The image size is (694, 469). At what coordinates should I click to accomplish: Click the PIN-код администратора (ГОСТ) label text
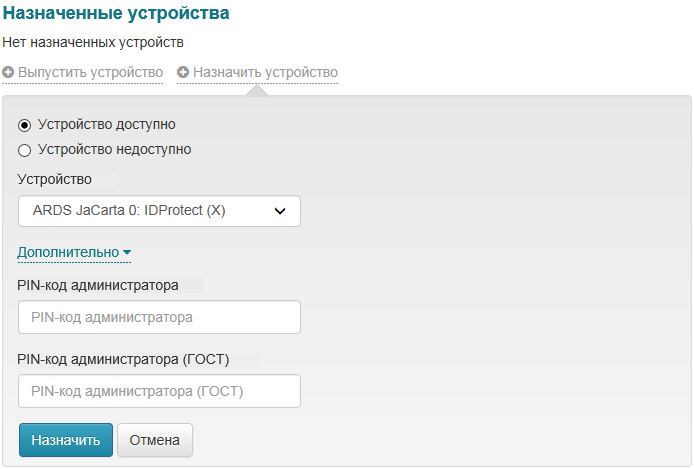tap(124, 359)
